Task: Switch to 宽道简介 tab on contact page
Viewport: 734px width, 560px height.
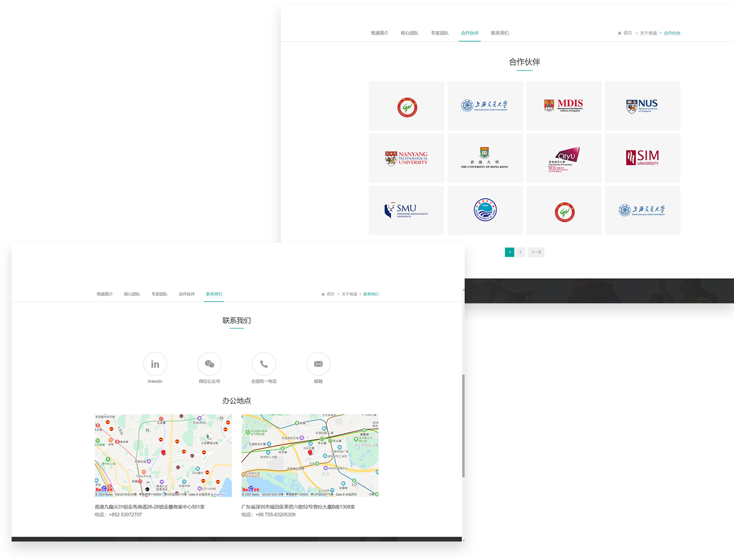Action: (x=105, y=294)
